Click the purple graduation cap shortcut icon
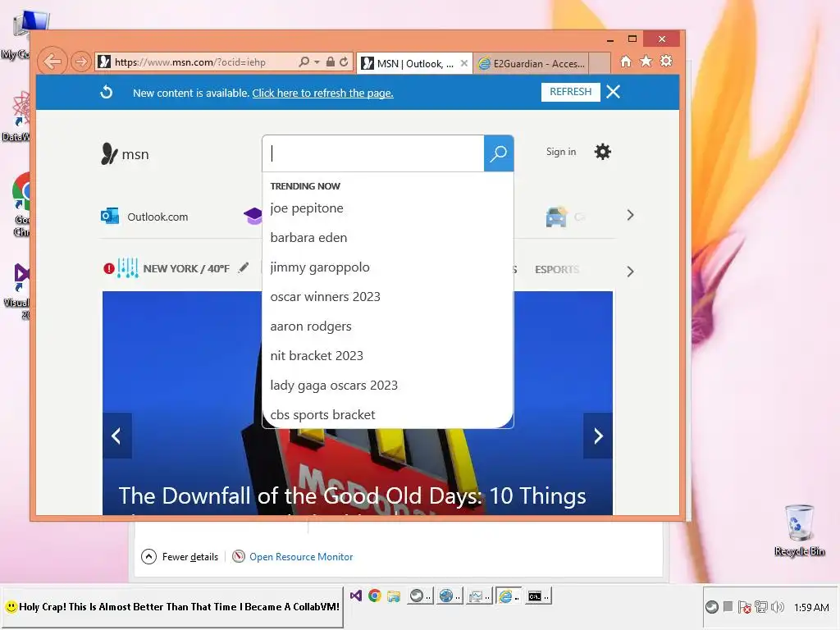Viewport: 840px width, 630px height. [253, 216]
